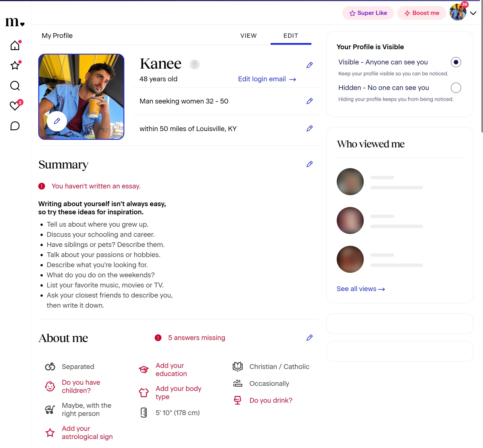
Task: Click the Boost me button
Action: [421, 13]
